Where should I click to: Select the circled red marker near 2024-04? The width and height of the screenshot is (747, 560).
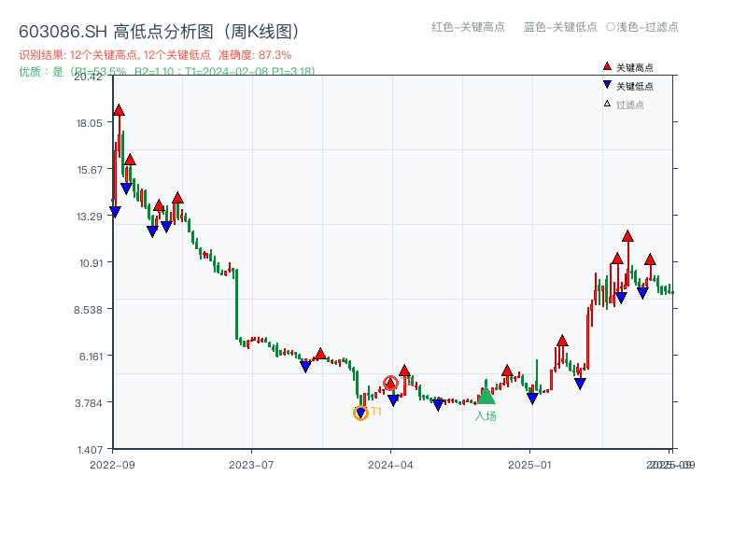(x=391, y=383)
